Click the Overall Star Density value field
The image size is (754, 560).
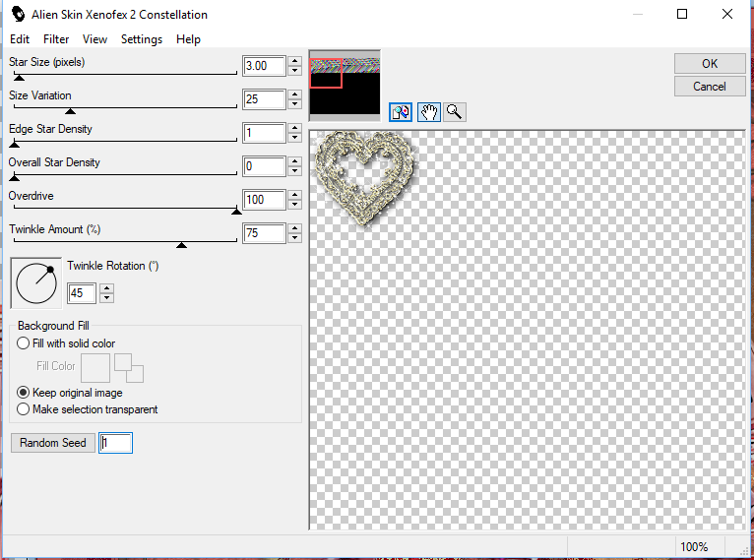coord(264,166)
